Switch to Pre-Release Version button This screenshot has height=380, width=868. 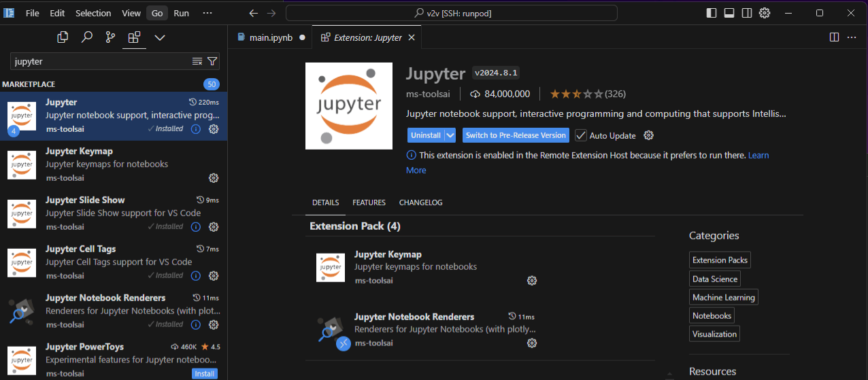(x=516, y=135)
